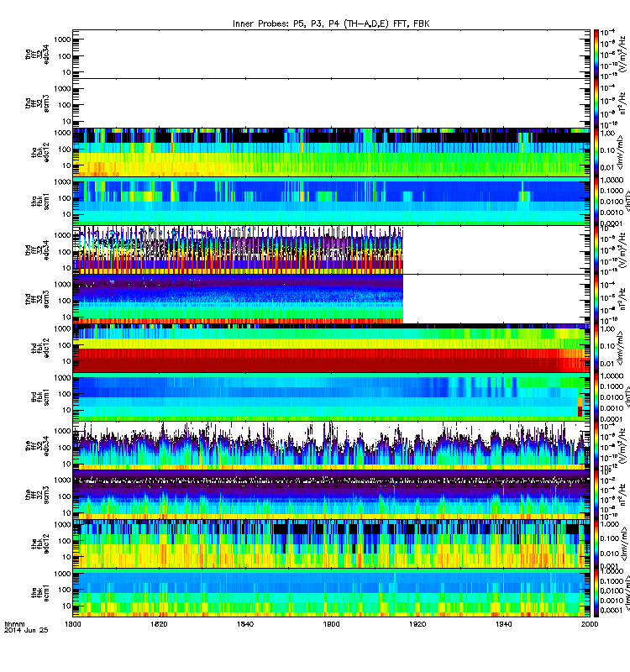Click the '1000' tick of the tha fff edc34 panel

tap(62, 39)
